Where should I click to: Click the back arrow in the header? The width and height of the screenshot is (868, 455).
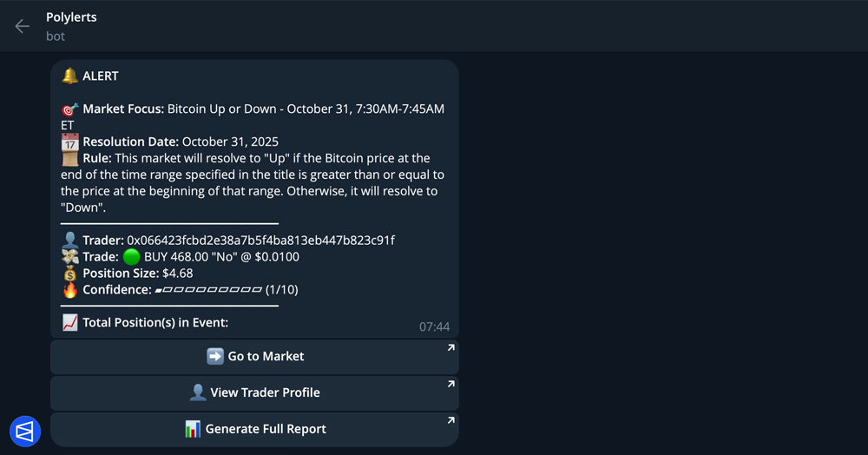[23, 26]
